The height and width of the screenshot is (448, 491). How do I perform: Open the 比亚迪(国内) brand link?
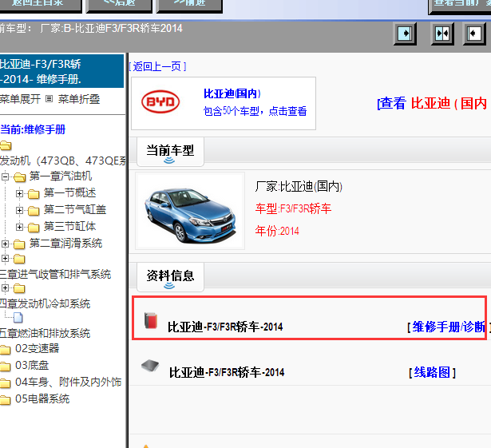[x=232, y=93]
